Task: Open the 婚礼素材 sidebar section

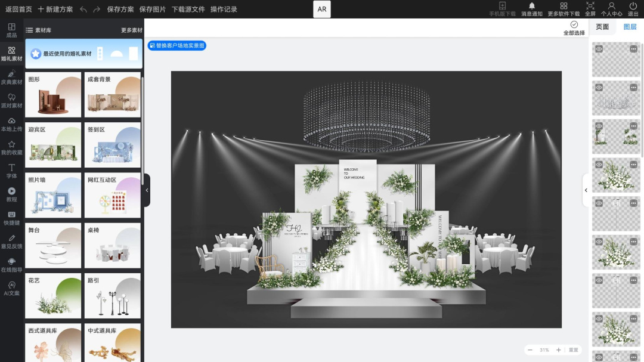Action: coord(11,54)
